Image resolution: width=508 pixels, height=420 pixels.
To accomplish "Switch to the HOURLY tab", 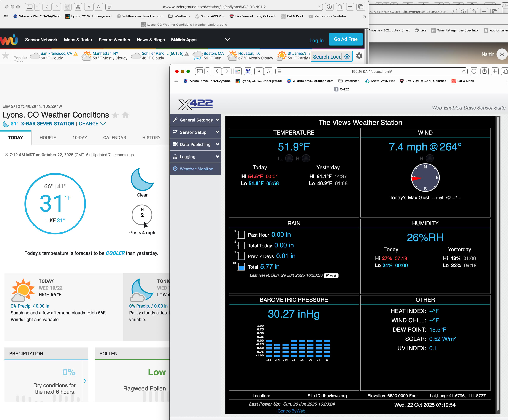I will point(48,138).
